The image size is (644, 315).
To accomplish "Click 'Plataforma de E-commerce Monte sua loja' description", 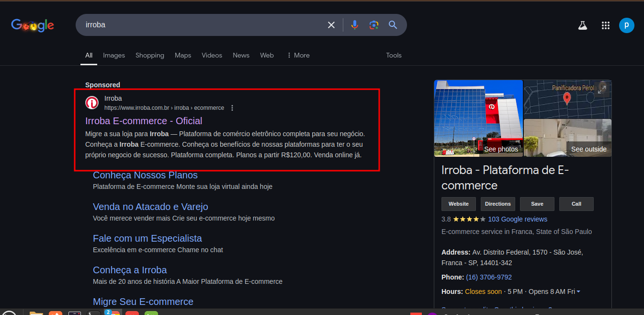I will click(x=182, y=187).
